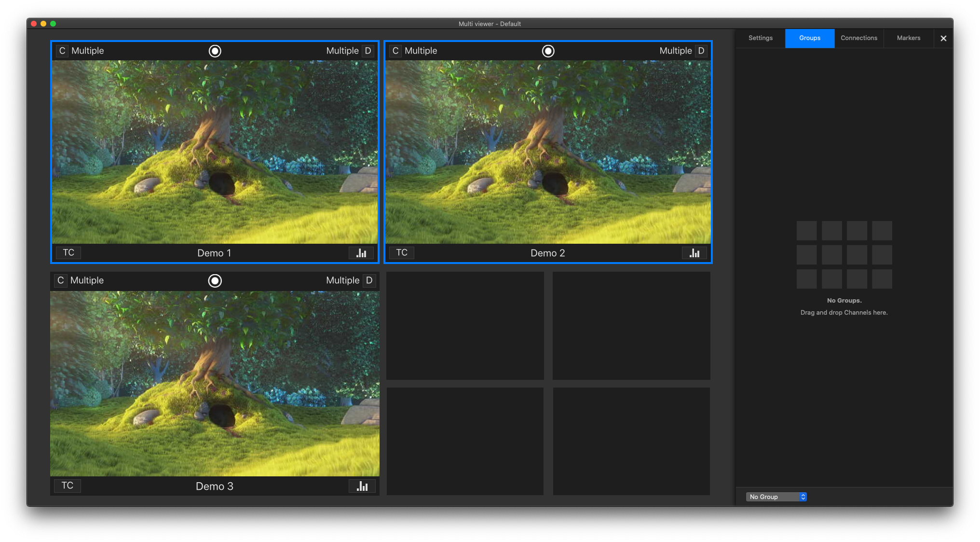Toggle the TC timecode button on Demo 1
Image resolution: width=980 pixels, height=542 pixels.
(68, 252)
